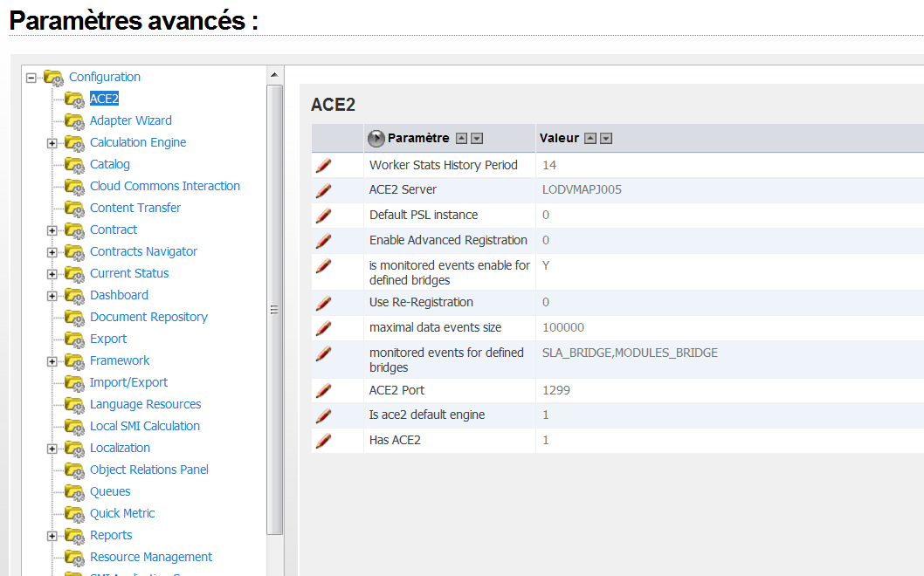Edit the ACE2 Port value
This screenshot has height=576, width=924.
tap(323, 390)
